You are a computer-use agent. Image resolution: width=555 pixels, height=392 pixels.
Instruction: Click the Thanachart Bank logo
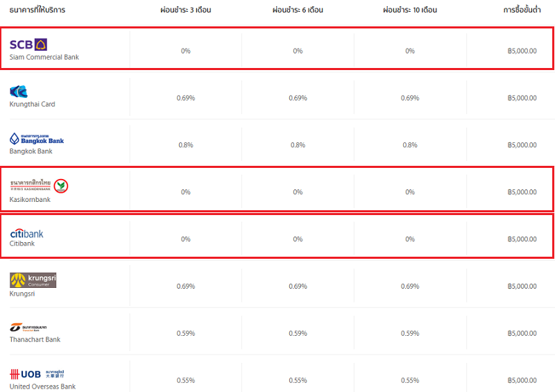tap(28, 327)
